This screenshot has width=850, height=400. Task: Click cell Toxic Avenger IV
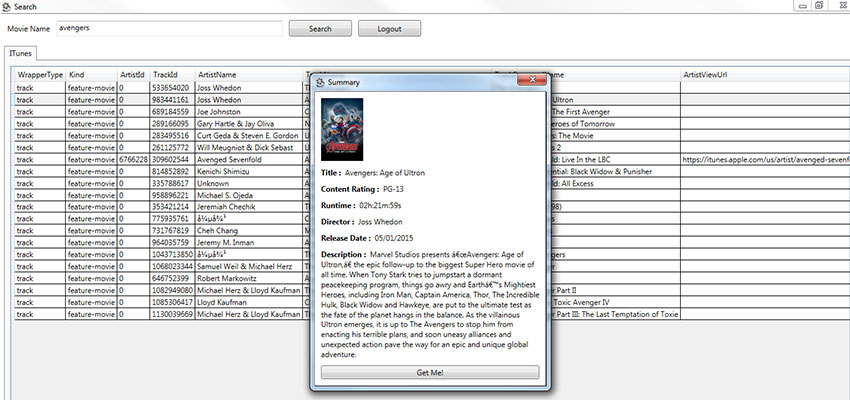(615, 302)
